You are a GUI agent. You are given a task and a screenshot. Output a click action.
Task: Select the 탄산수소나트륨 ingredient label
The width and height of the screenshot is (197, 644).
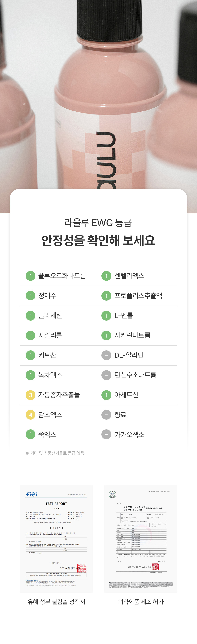(x=135, y=375)
